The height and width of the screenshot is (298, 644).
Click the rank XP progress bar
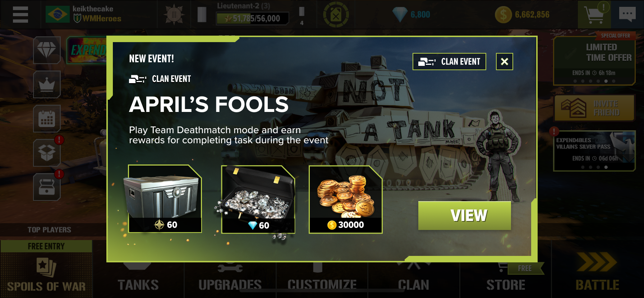pos(252,18)
